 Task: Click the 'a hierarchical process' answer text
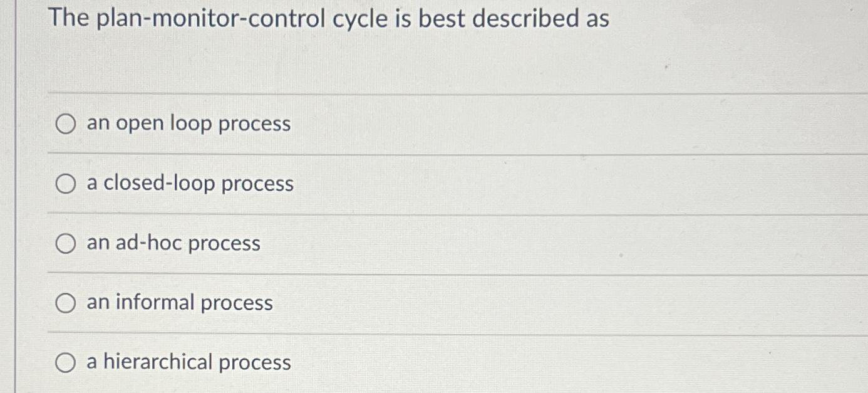click(x=188, y=363)
